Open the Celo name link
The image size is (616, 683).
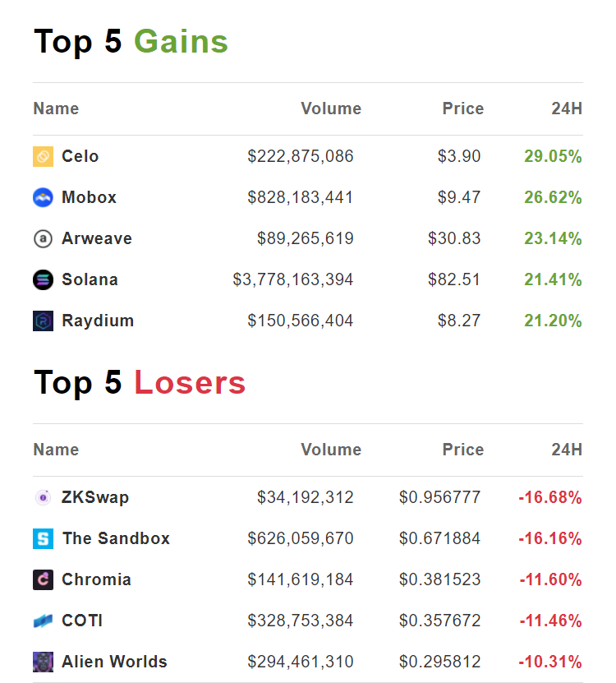(x=80, y=156)
